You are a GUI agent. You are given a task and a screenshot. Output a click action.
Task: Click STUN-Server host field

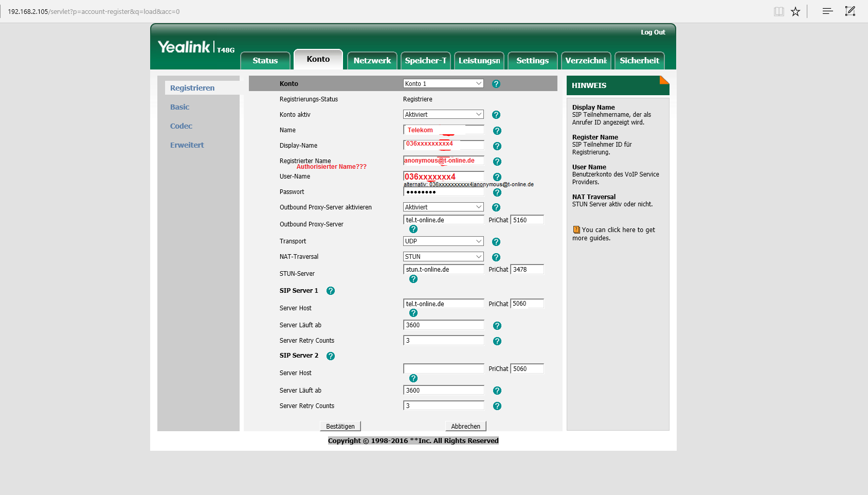(444, 269)
